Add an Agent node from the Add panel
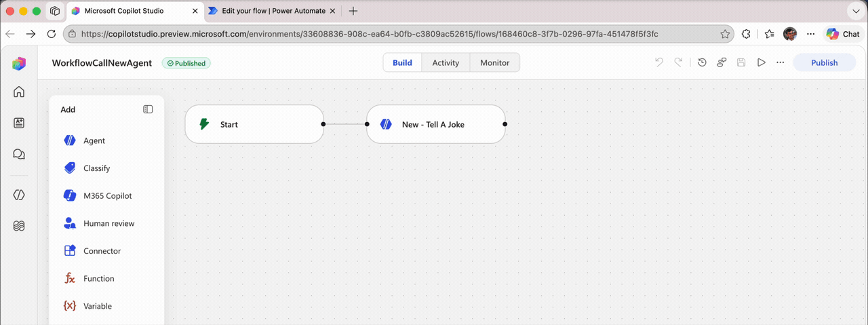 click(106, 140)
